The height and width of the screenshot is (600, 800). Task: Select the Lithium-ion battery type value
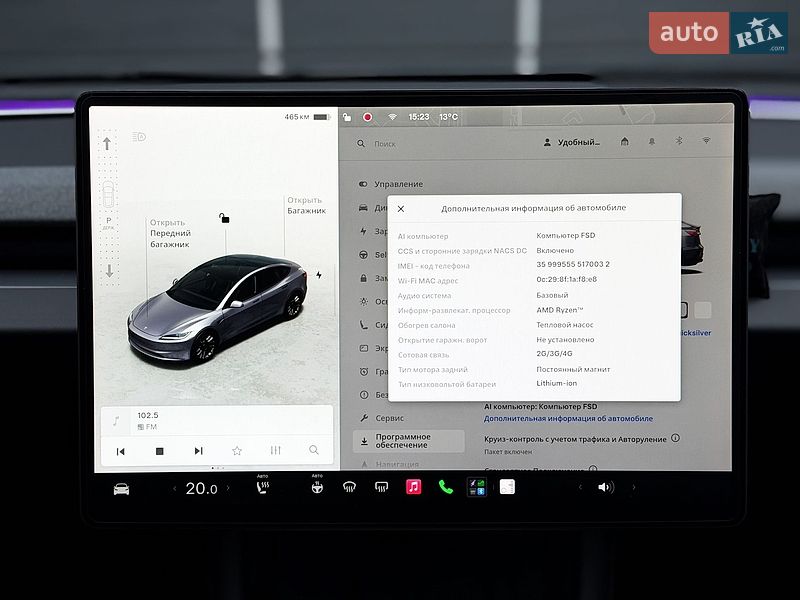pyautogui.click(x=556, y=383)
